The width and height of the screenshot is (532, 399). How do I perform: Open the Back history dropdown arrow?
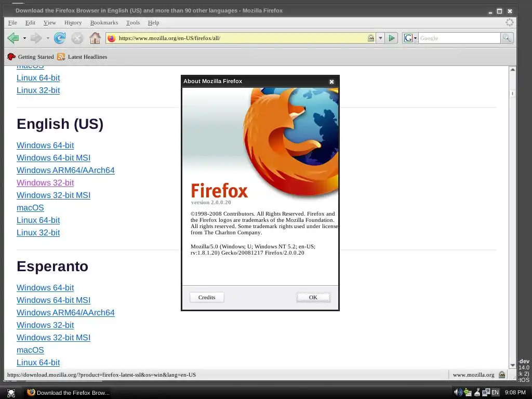click(24, 38)
